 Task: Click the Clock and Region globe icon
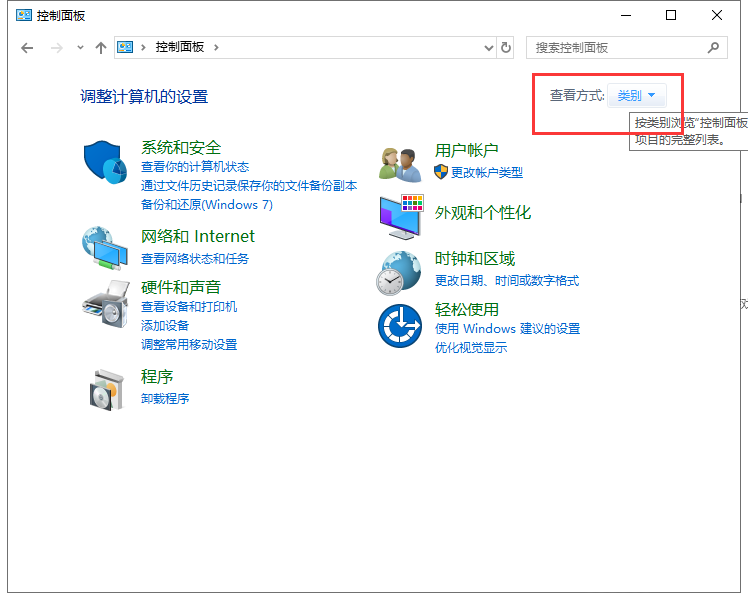point(399,273)
